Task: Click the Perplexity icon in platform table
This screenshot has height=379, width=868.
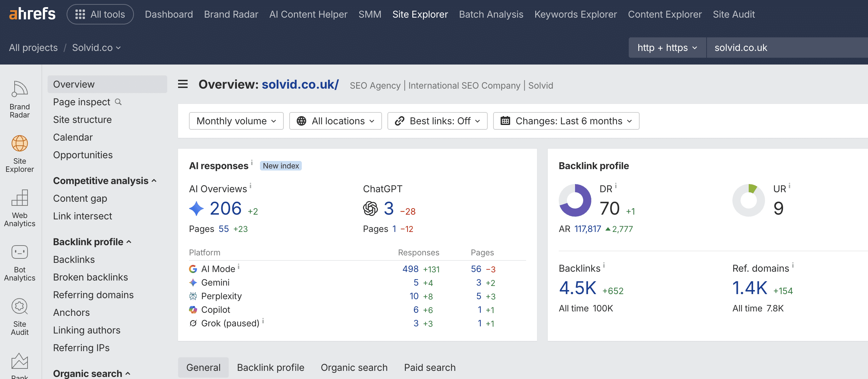Action: pyautogui.click(x=193, y=296)
